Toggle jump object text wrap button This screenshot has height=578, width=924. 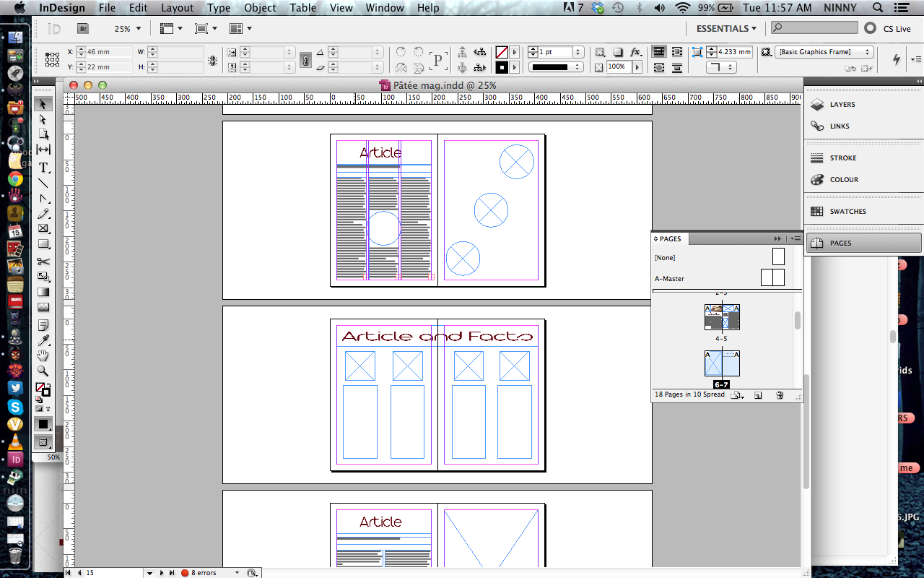(676, 68)
